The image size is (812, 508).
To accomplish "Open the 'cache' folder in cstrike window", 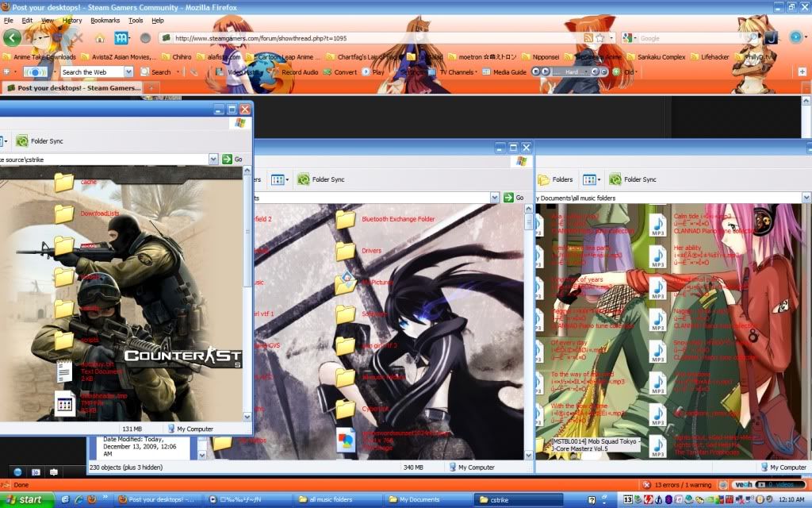I will coord(64,183).
